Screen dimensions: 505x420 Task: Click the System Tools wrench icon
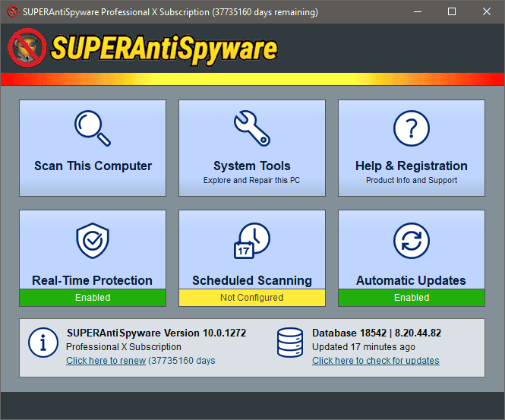pos(252,128)
